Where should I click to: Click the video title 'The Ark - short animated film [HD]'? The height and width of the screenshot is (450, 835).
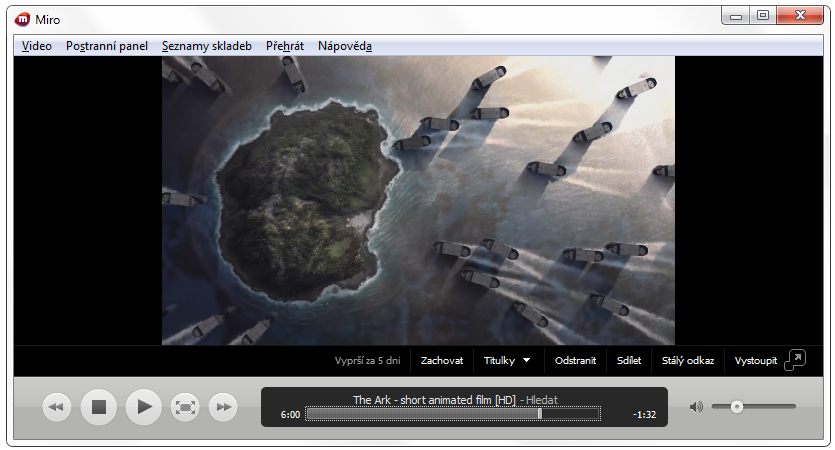pyautogui.click(x=434, y=400)
